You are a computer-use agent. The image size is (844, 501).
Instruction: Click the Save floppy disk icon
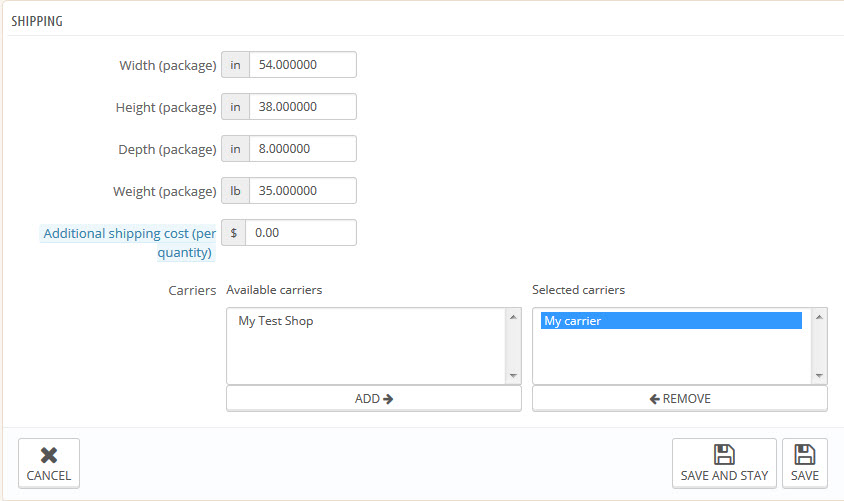804,455
